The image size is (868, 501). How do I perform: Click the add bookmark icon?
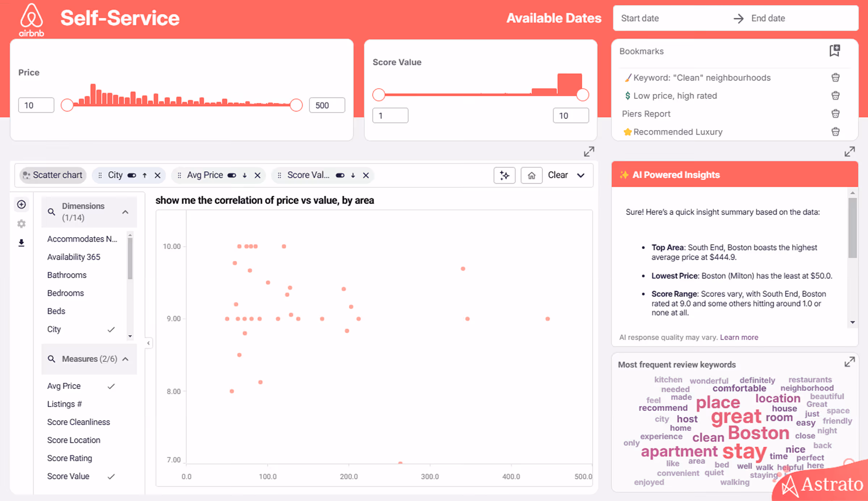tap(835, 51)
